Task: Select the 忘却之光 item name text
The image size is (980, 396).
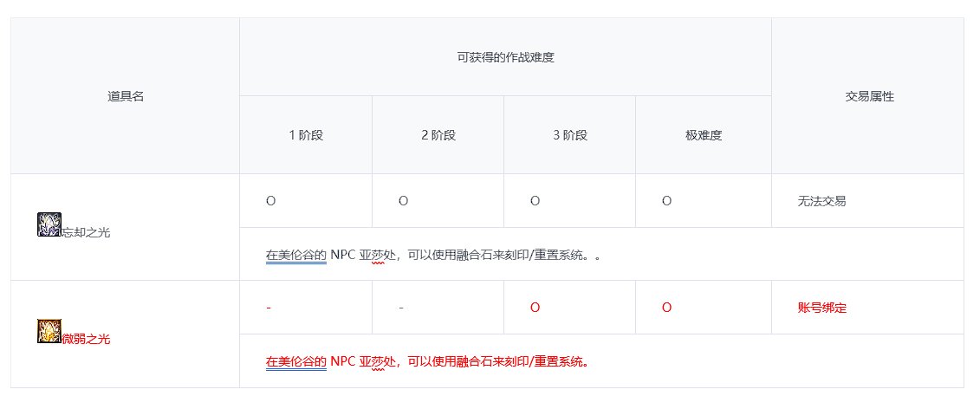Action: [86, 232]
